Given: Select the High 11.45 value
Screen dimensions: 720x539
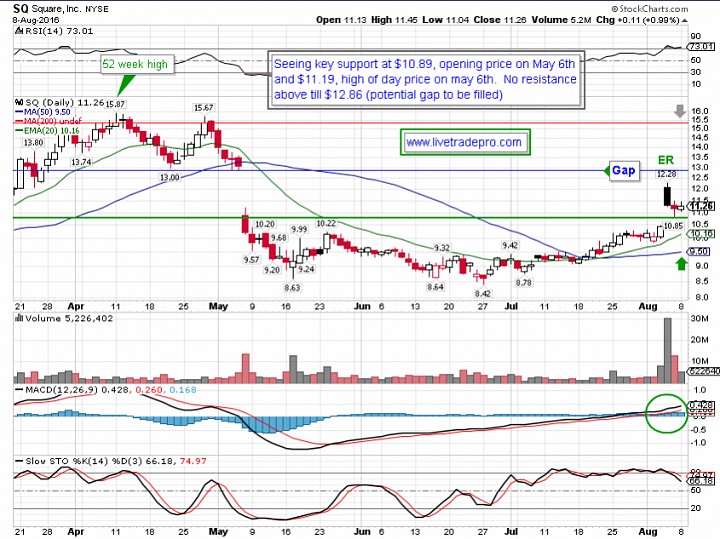Looking at the screenshot, I should pyautogui.click(x=394, y=20).
